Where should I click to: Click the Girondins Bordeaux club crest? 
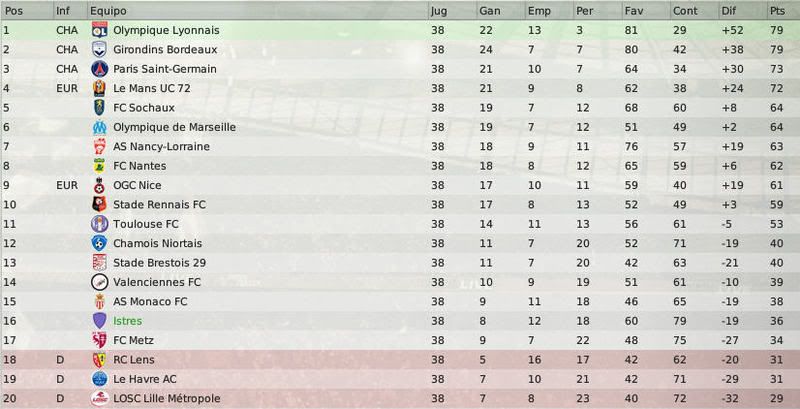(99, 49)
